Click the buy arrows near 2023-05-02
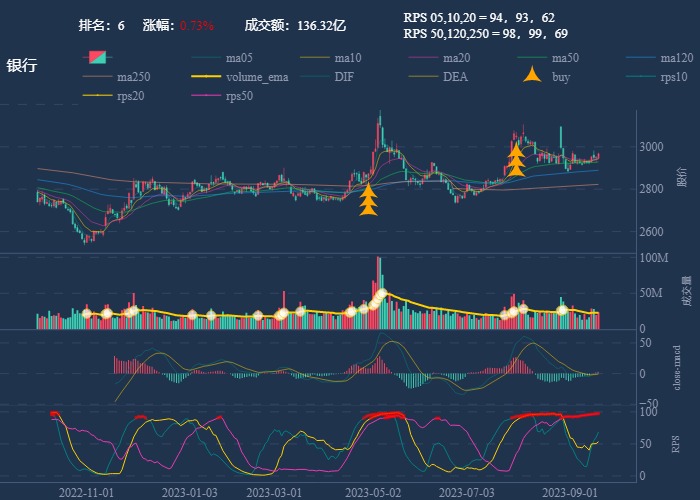Viewport: 700px width, 500px height. click(x=368, y=198)
